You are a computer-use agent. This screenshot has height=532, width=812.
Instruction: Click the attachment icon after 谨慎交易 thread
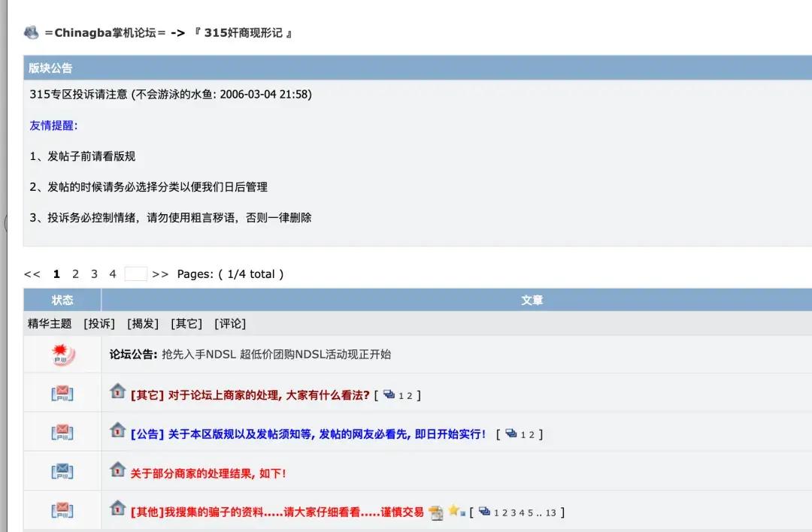click(x=436, y=512)
